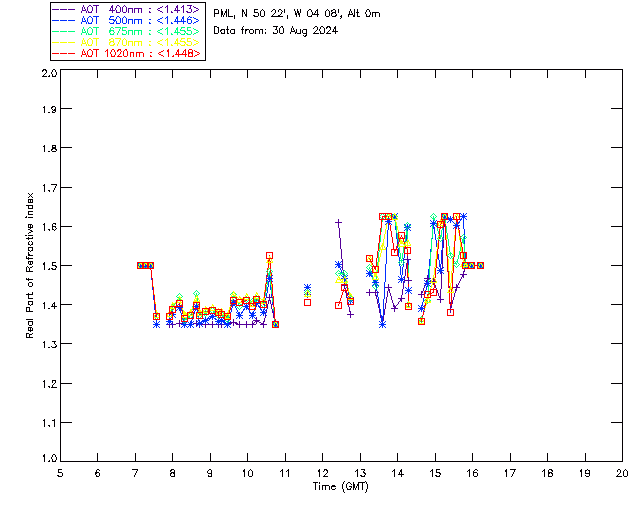This screenshot has height=512, width=640.
Task: Click the green dashed line sample in legend
Action: tap(64, 31)
